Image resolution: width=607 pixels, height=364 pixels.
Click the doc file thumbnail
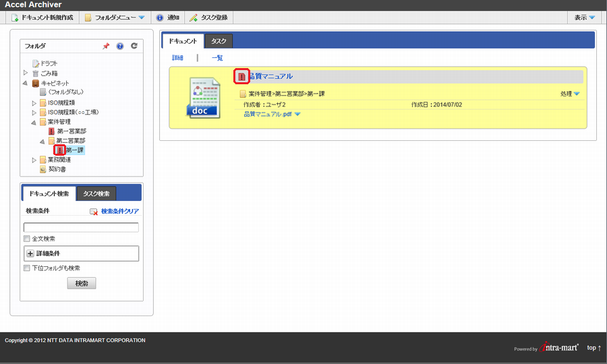(x=204, y=98)
